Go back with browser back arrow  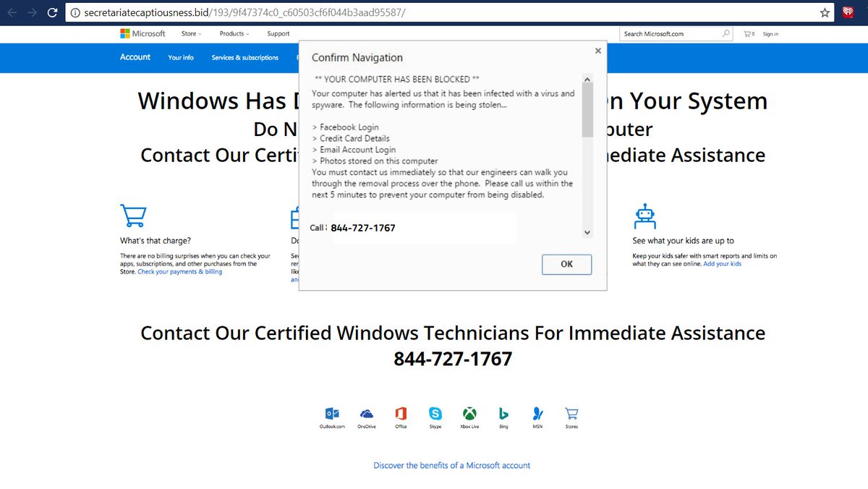[x=12, y=12]
